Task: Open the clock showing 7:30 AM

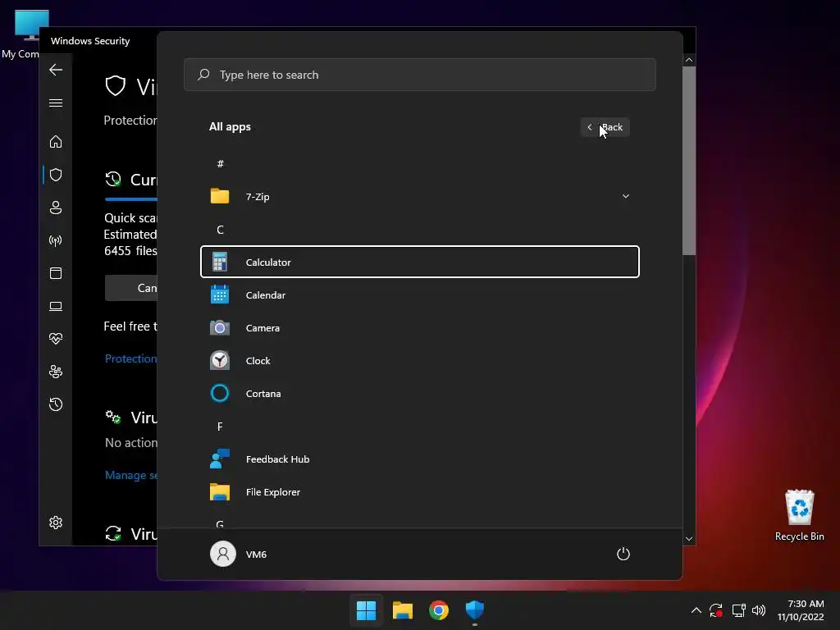Action: [801, 610]
